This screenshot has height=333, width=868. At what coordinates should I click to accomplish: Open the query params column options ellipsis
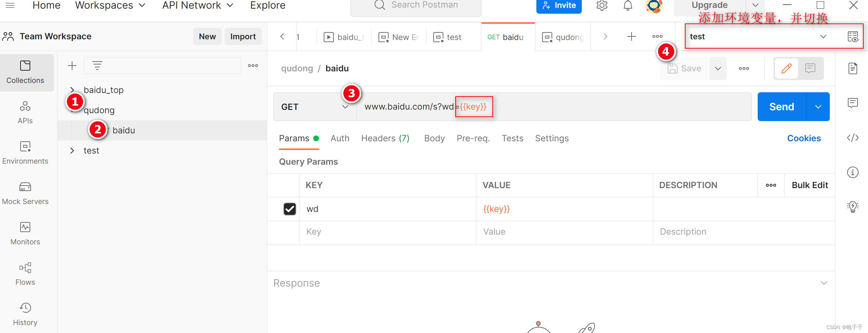[771, 185]
